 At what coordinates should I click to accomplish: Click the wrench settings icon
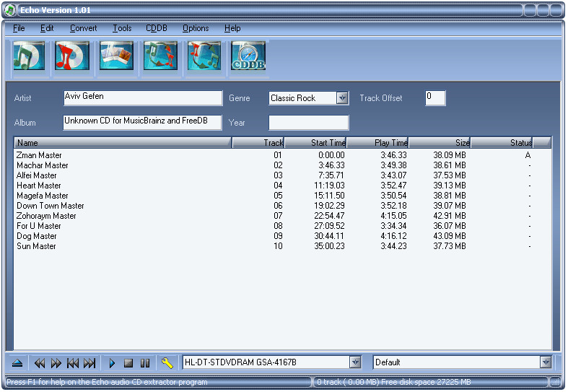167,363
